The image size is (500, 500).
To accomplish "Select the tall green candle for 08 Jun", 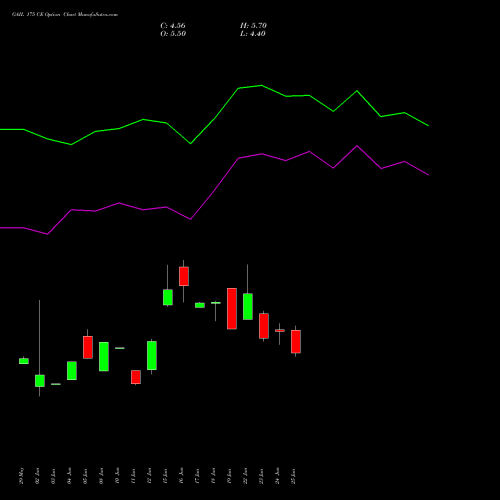I will pos(104,356).
